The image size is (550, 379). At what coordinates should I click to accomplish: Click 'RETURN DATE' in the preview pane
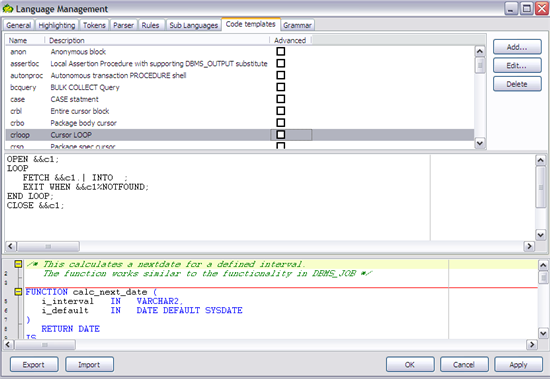pyautogui.click(x=71, y=329)
